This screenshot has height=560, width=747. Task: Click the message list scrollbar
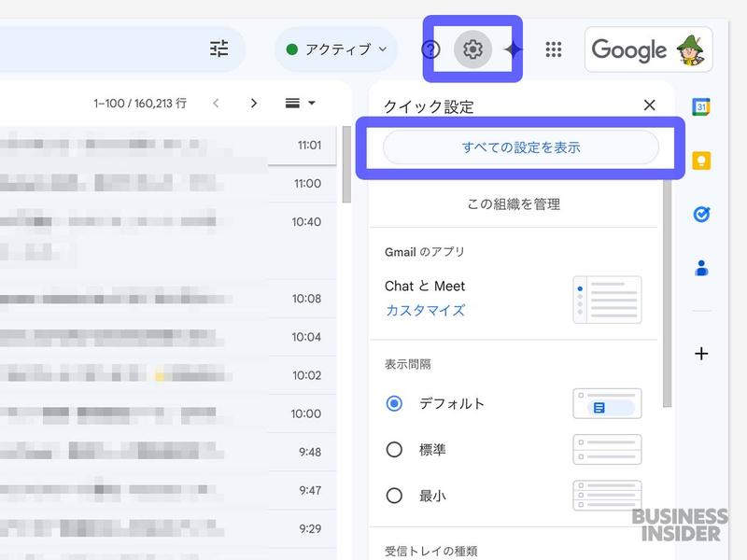pos(346,165)
